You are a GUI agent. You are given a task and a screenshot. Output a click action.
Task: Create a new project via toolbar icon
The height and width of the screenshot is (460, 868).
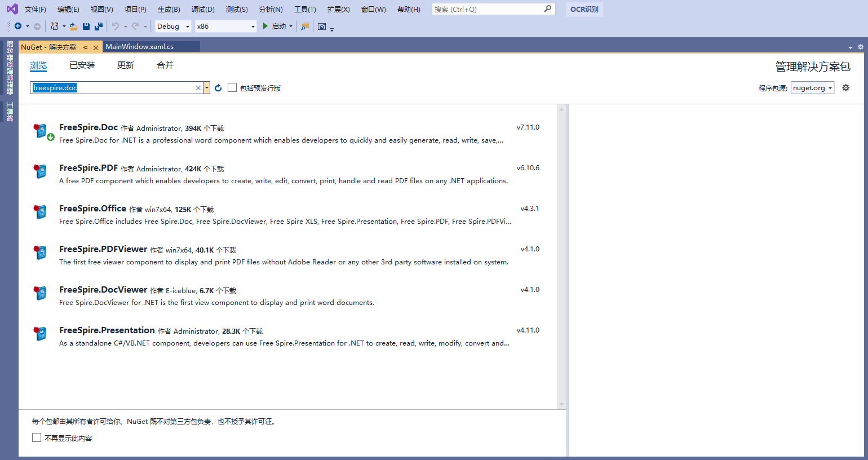coord(55,26)
